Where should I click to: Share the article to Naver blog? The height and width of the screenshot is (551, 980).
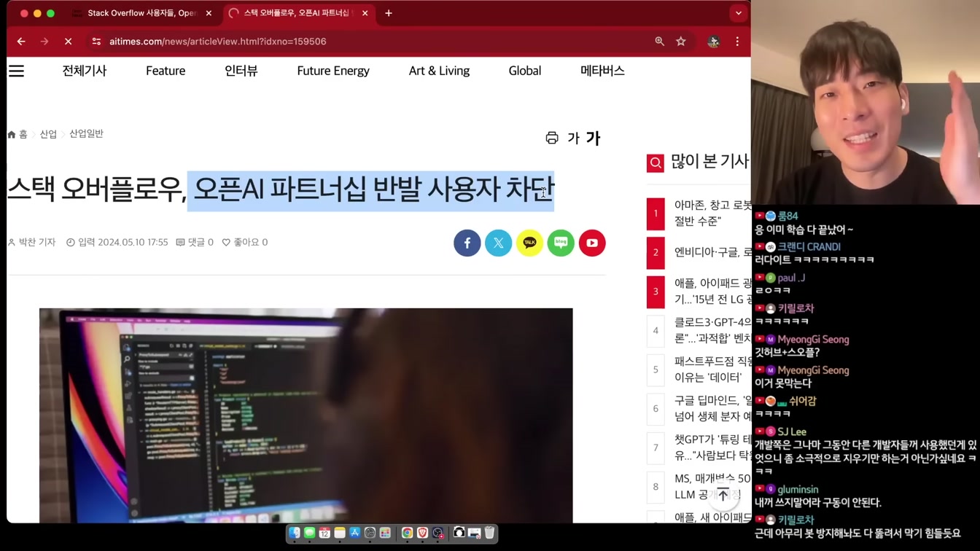coord(561,243)
